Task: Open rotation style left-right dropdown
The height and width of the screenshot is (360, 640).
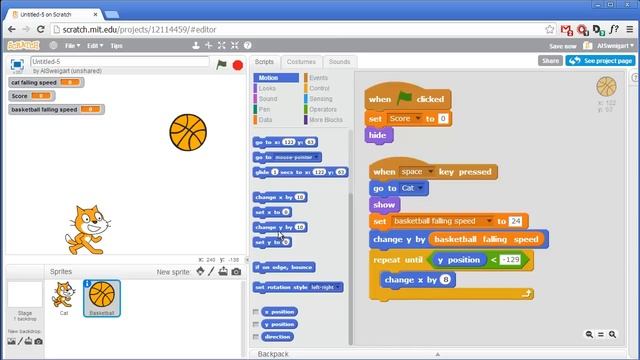Action: [x=338, y=287]
